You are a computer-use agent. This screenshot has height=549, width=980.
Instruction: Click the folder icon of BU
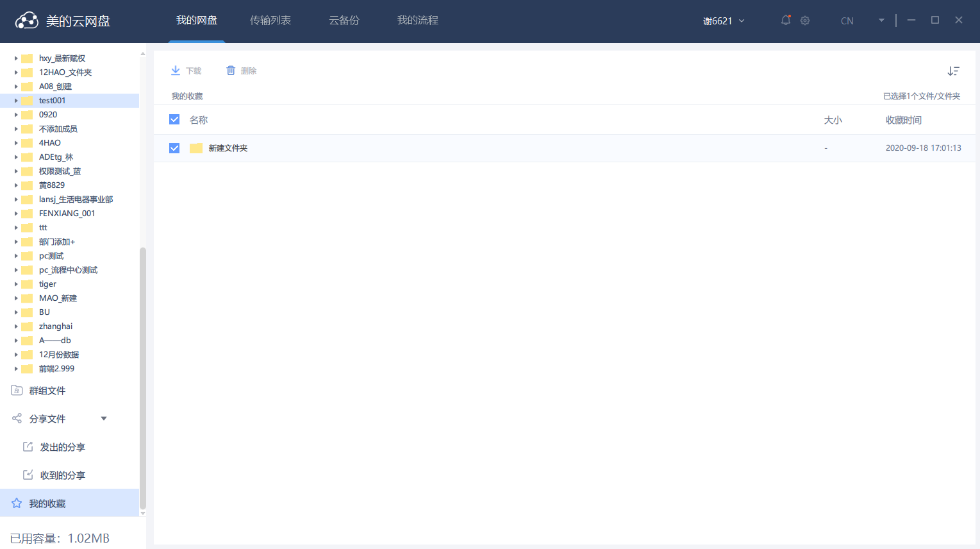[27, 312]
